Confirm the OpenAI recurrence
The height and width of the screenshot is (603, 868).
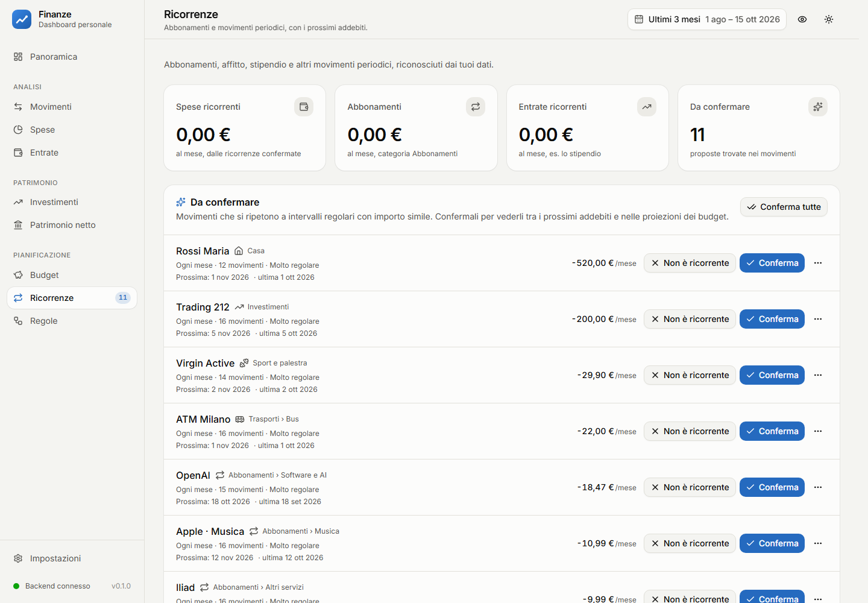772,487
